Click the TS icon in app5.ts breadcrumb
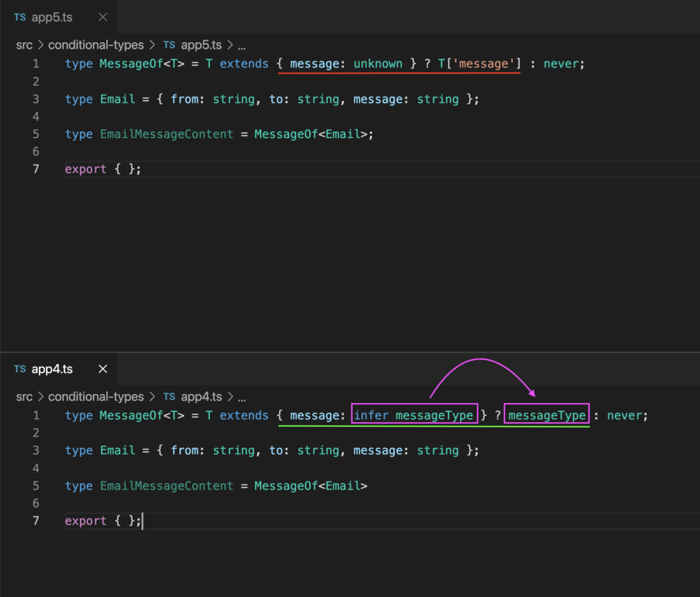The width and height of the screenshot is (700, 597). point(169,44)
